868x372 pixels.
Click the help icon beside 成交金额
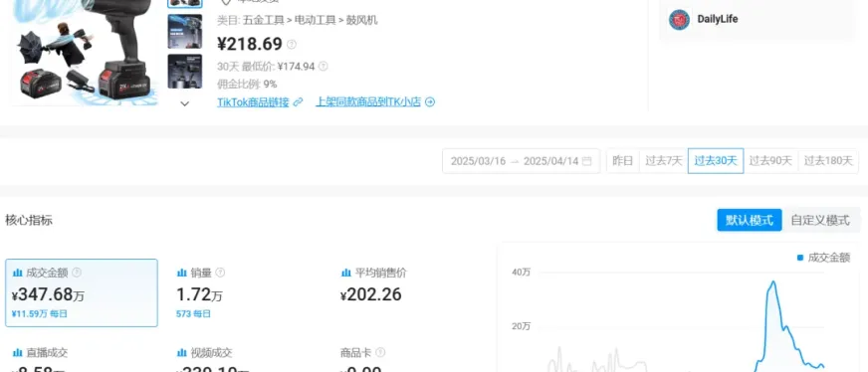77,273
